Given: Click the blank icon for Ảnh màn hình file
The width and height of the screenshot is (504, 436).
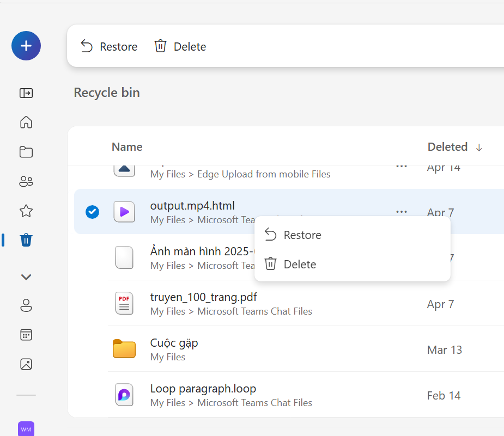Looking at the screenshot, I should (x=124, y=257).
